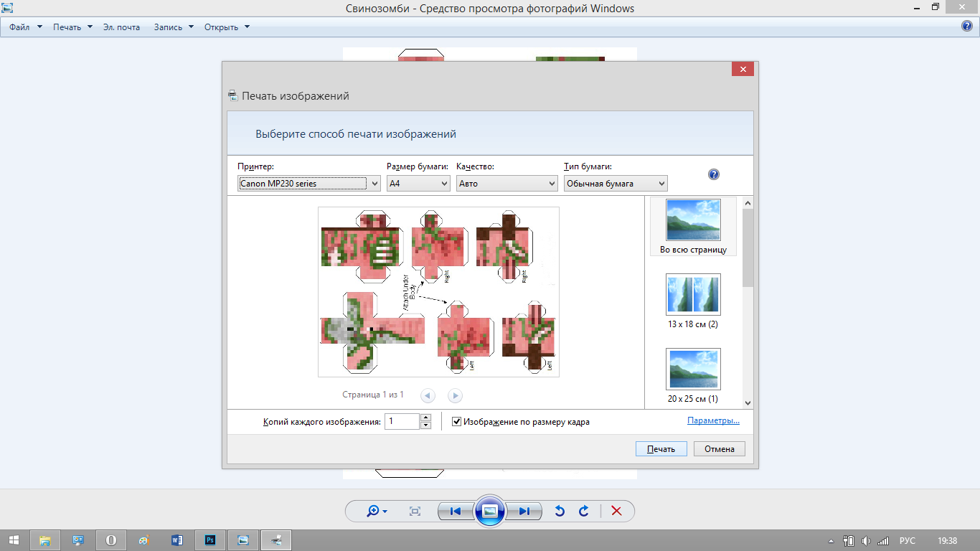Click the Отмена button
The image size is (980, 551).
[720, 449]
